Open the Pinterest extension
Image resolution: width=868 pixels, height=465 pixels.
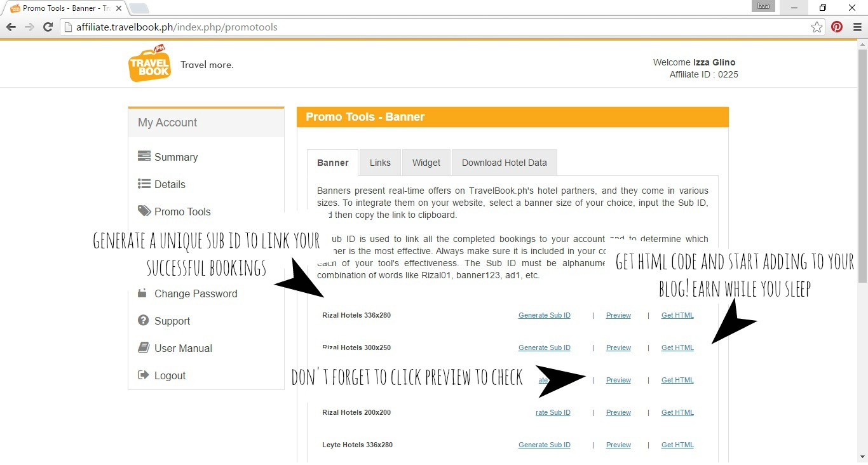(x=837, y=27)
